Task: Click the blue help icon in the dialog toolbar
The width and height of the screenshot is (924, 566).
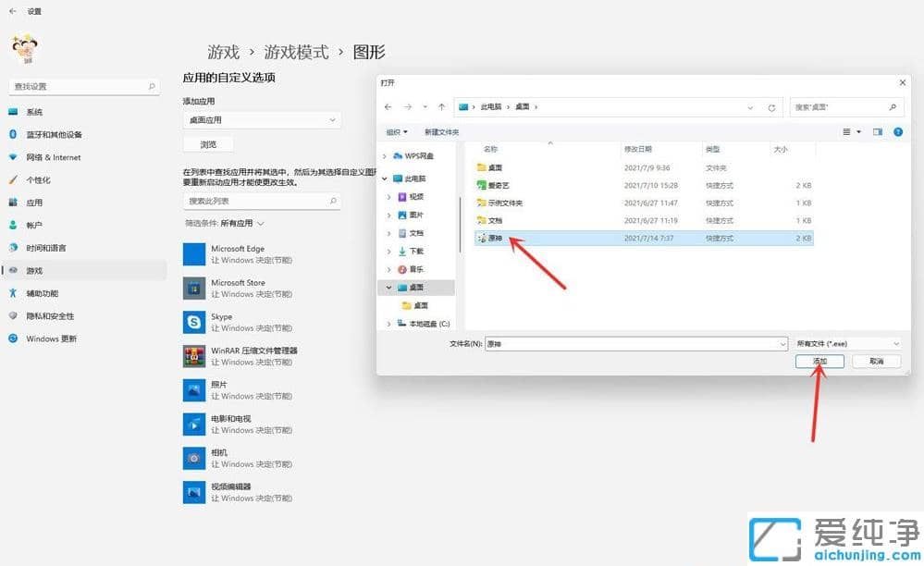Action: pos(896,131)
